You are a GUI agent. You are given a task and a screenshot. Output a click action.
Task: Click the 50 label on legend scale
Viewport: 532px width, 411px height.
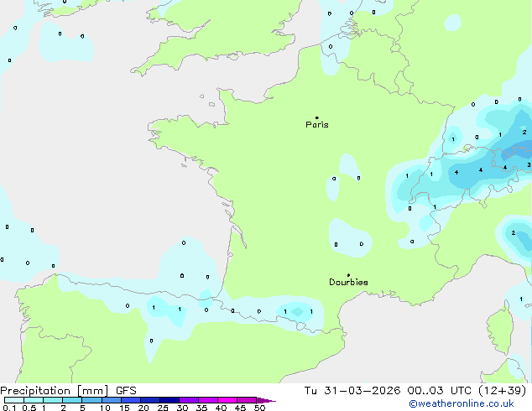point(259,408)
